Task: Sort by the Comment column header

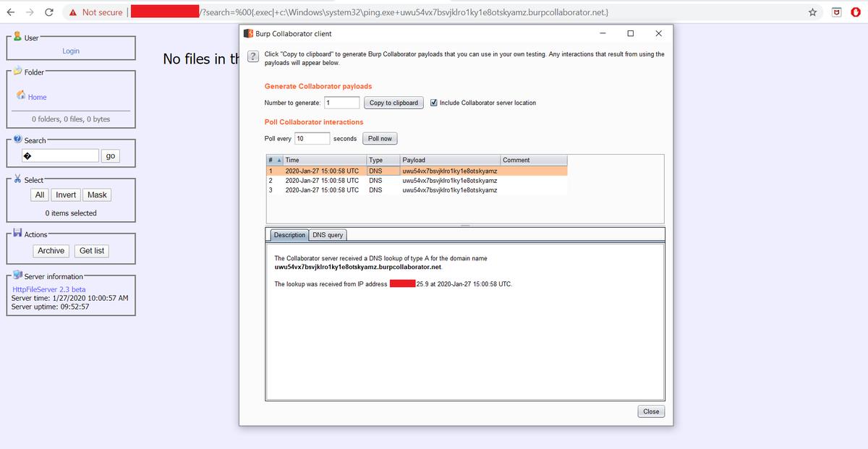Action: click(533, 160)
